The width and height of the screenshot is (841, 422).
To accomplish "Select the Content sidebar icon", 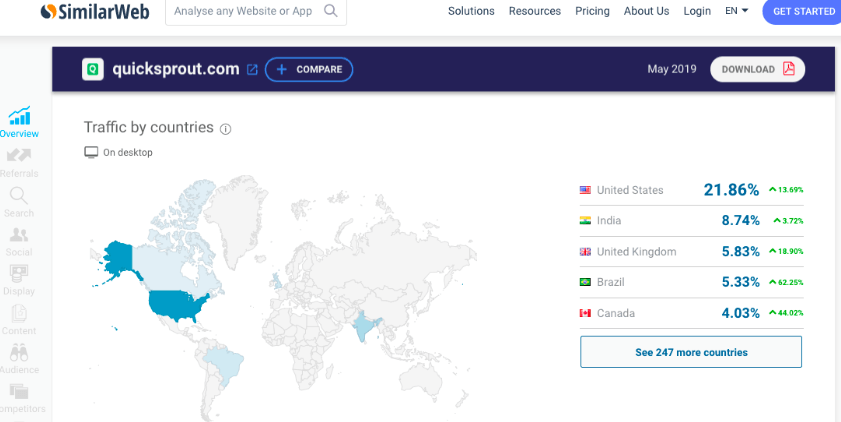I will (x=19, y=314).
